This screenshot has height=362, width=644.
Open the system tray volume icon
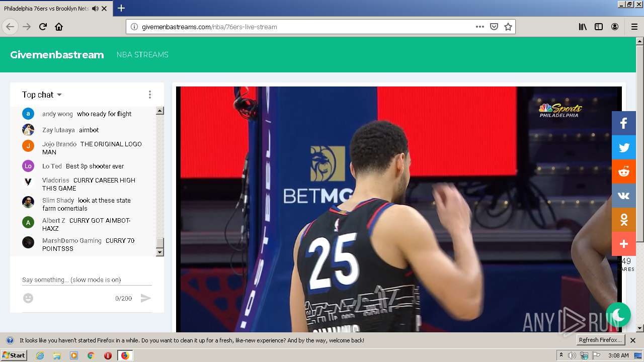[572, 355]
